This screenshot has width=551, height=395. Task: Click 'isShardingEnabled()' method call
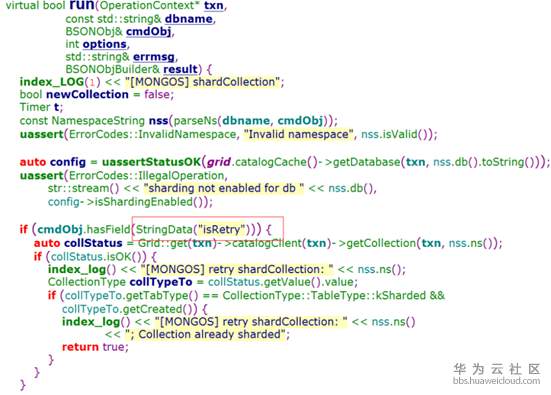(x=150, y=202)
